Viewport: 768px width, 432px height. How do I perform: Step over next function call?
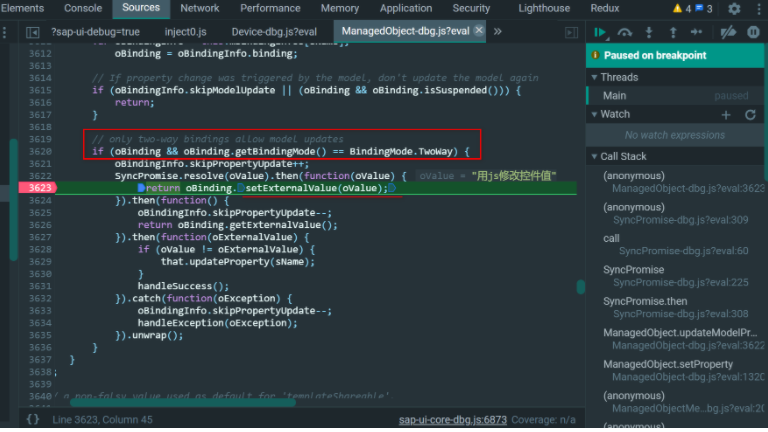pyautogui.click(x=624, y=32)
